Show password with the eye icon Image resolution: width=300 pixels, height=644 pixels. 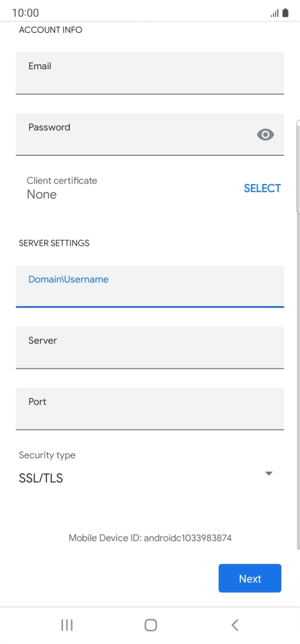(266, 134)
